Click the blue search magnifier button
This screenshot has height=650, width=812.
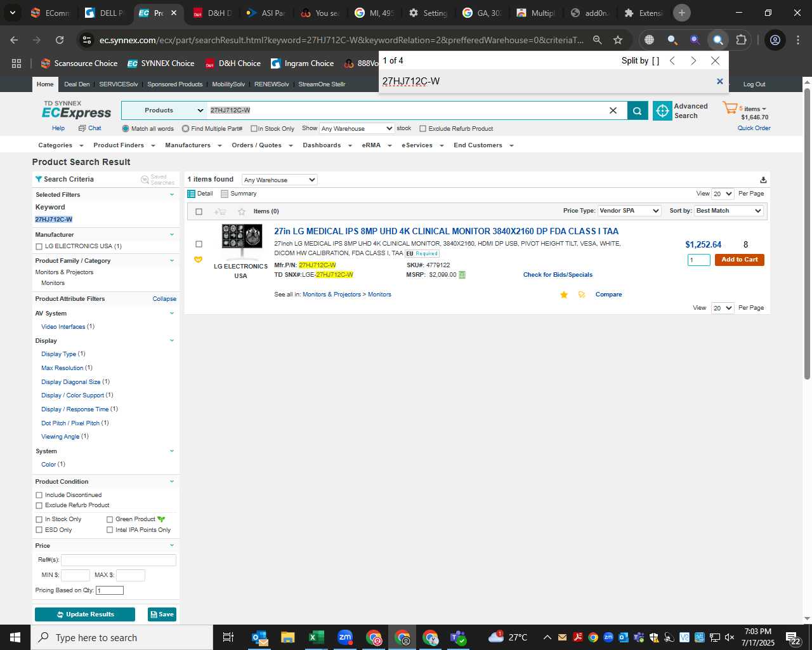(638, 110)
